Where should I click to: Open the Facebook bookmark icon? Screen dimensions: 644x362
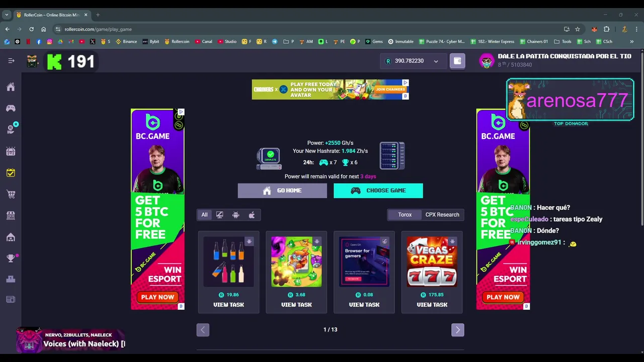coord(39,42)
